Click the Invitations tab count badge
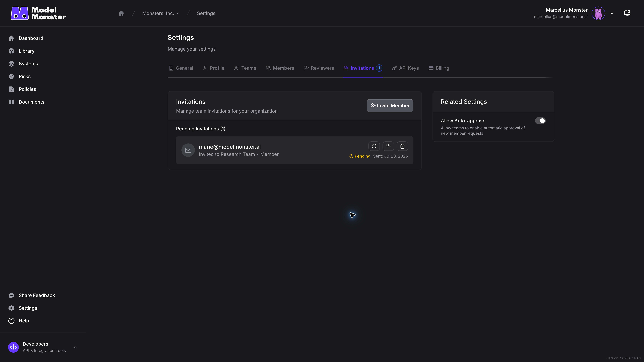 [x=379, y=68]
